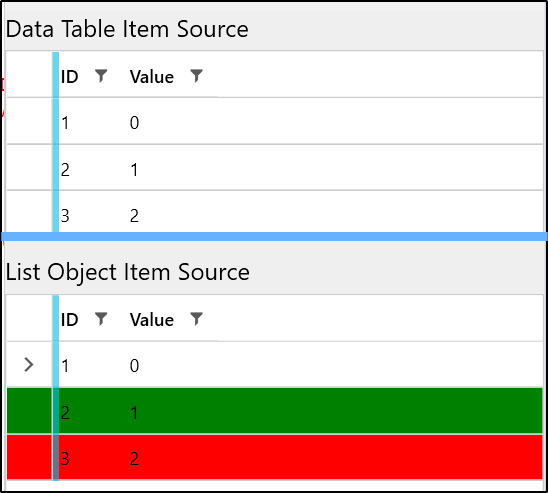This screenshot has width=548, height=493.
Task: Select the green row with ID 2
Action: tap(274, 411)
